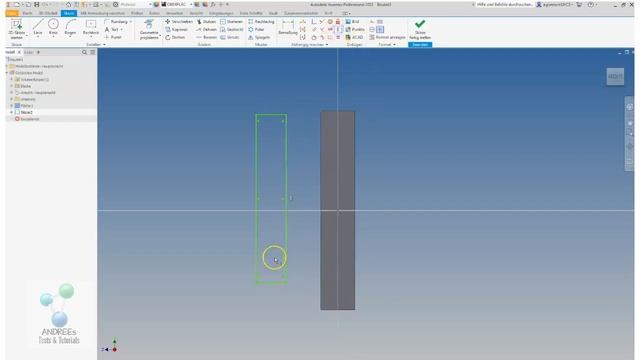
Task: Click Punkte insert button
Action: (355, 29)
